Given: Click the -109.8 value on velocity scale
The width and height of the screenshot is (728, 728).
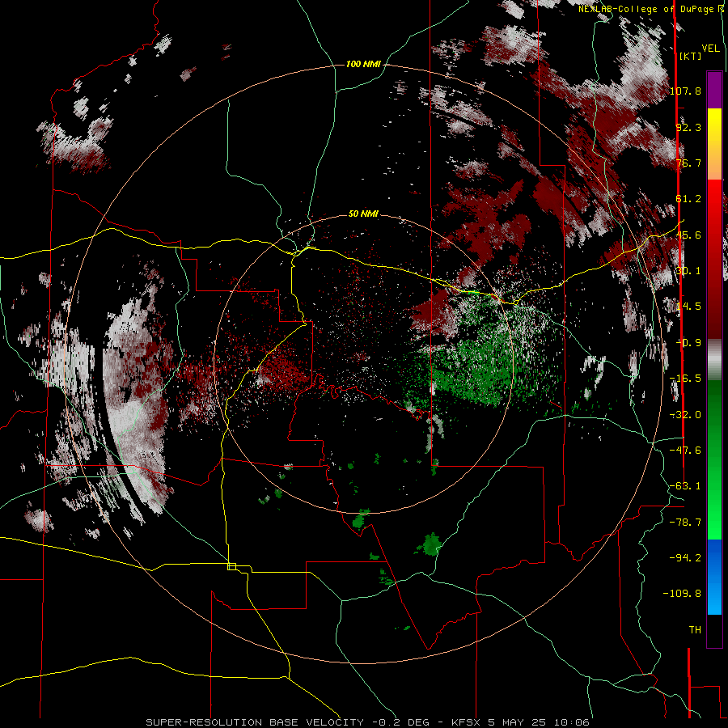Looking at the screenshot, I should (682, 594).
